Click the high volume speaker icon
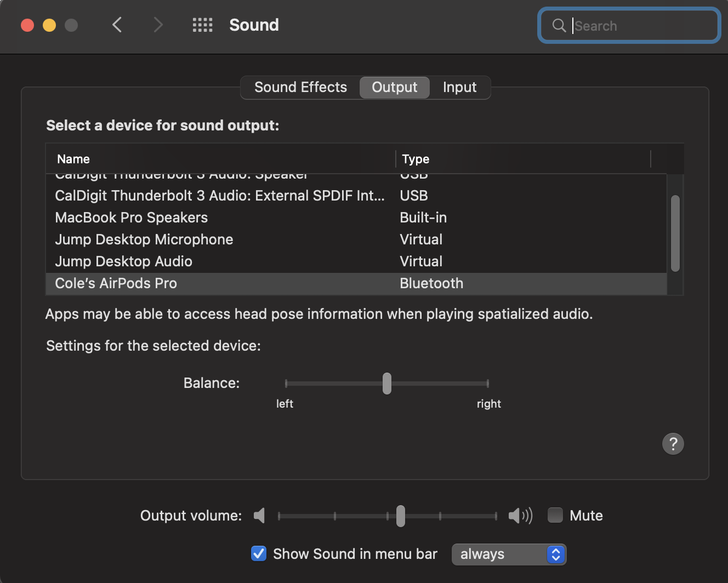The image size is (728, 583). 520,516
